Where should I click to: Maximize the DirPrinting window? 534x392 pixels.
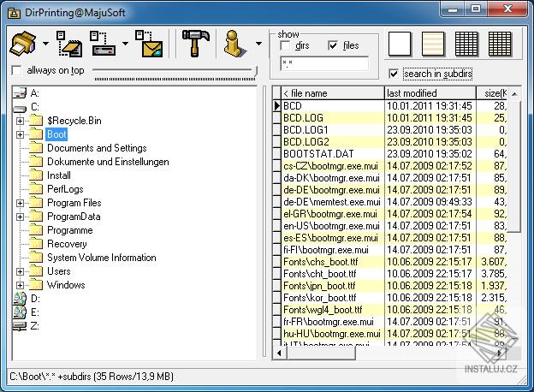point(476,9)
